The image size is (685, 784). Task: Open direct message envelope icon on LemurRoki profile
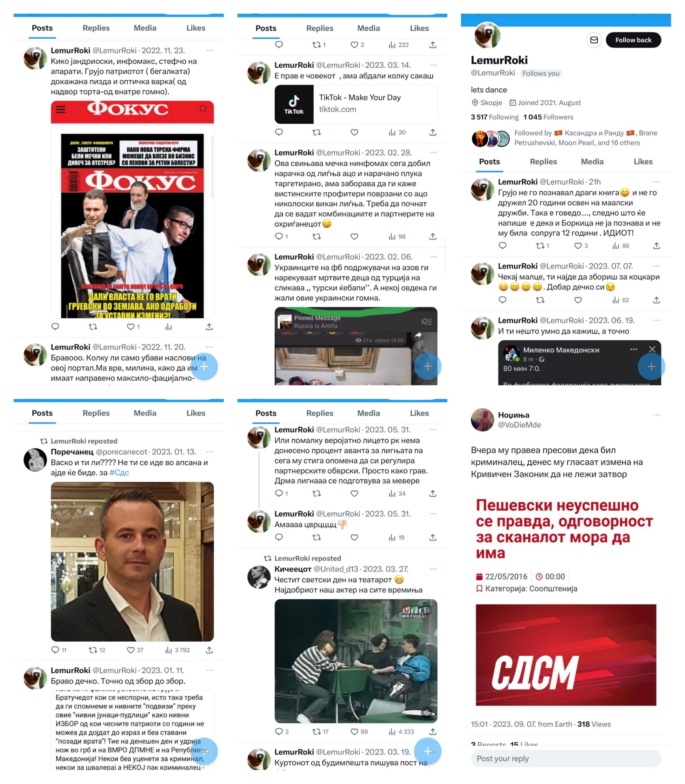[x=594, y=40]
